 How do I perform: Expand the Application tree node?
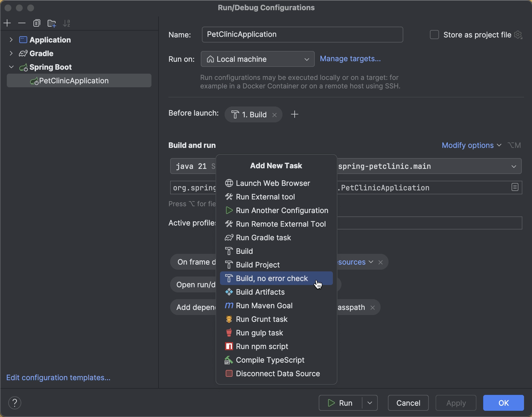(x=11, y=40)
